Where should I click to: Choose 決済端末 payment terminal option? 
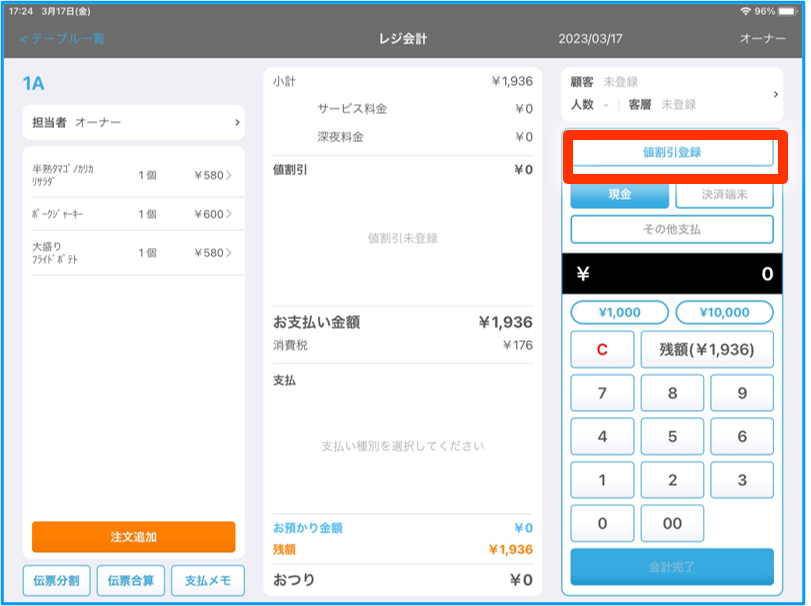coord(723,196)
